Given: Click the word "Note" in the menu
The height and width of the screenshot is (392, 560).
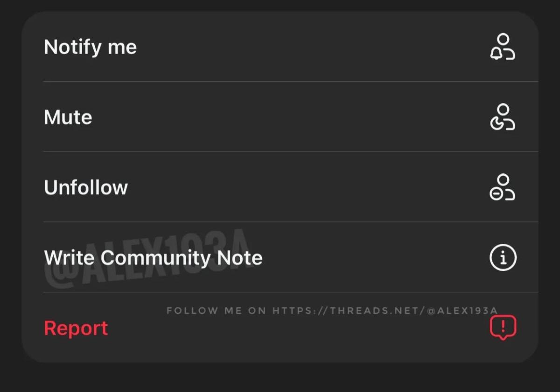Looking at the screenshot, I should click(239, 258).
